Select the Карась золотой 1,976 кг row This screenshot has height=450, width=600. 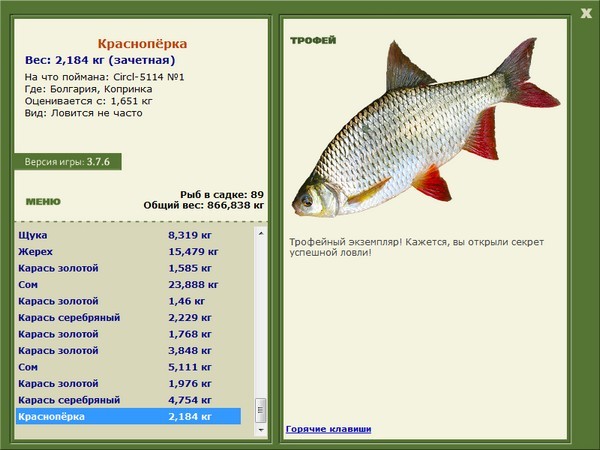(x=128, y=383)
